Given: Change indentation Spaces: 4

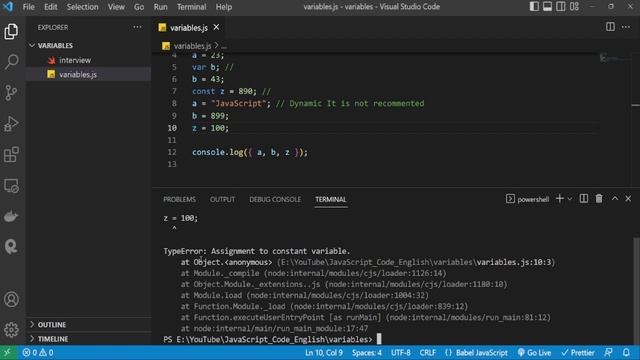Looking at the screenshot, I should point(367,353).
